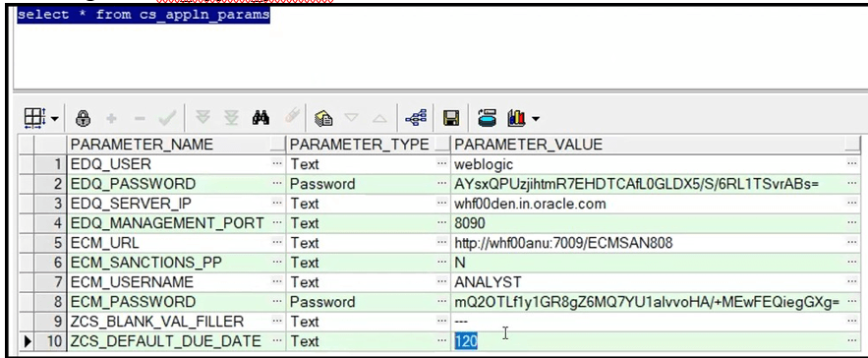
Task: Select the EDQ_SERVER_IP name cell
Action: coord(176,204)
